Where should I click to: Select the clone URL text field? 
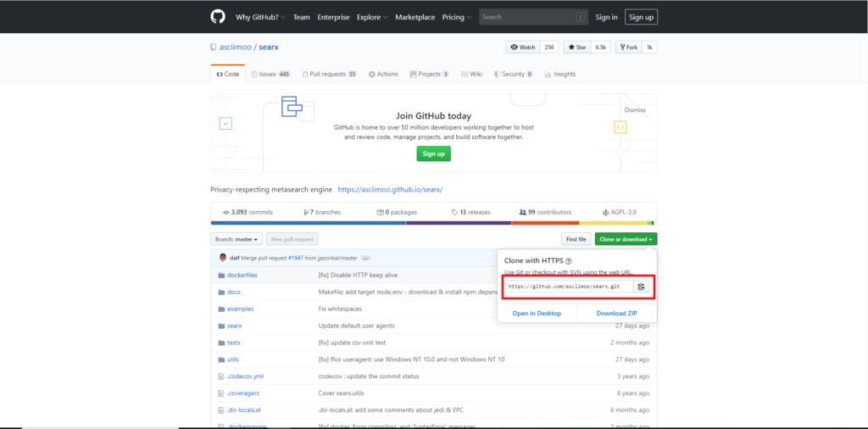(569, 287)
